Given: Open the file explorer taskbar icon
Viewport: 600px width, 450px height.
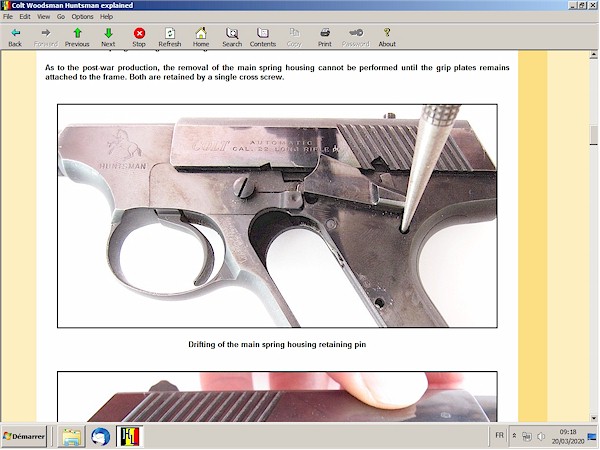Looking at the screenshot, I should click(72, 437).
